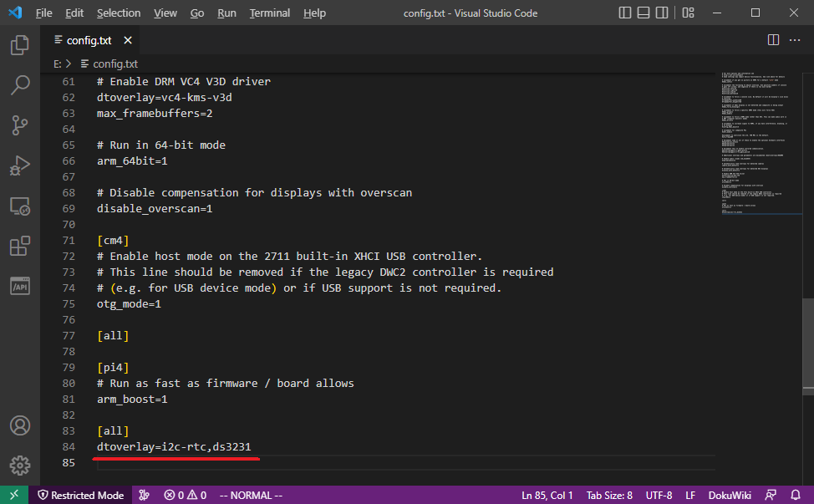Viewport: 814px width, 504px height.
Task: Open the Run and Debug view
Action: 20,165
